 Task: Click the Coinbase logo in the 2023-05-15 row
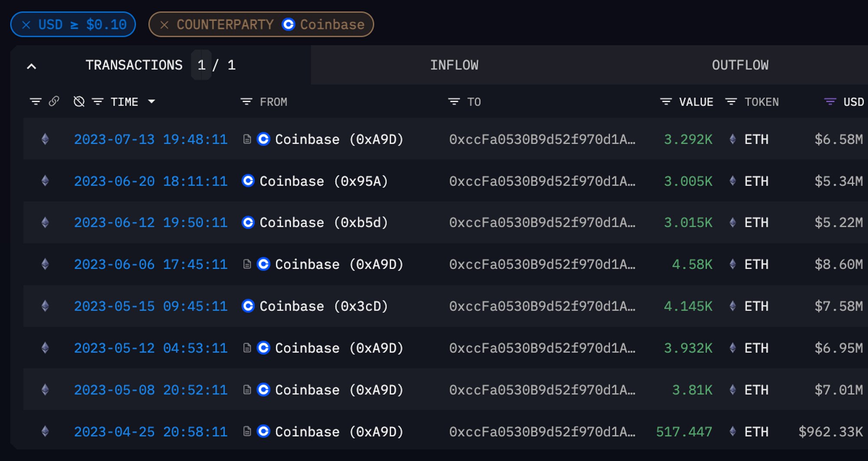click(248, 306)
